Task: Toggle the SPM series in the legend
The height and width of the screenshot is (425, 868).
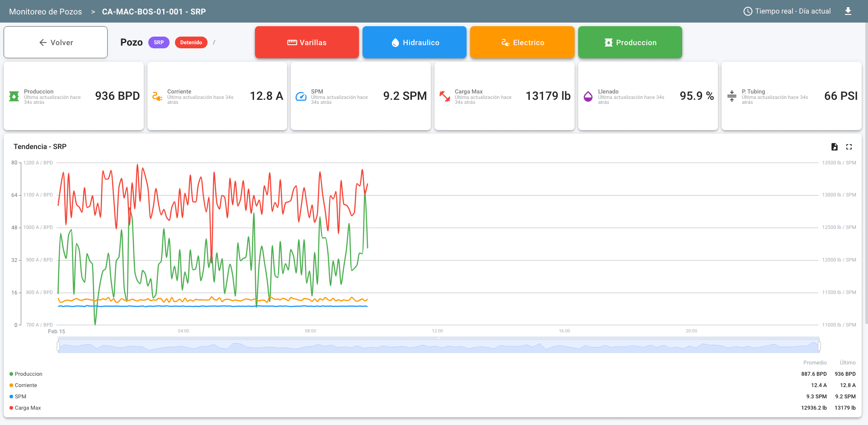Action: point(10,397)
